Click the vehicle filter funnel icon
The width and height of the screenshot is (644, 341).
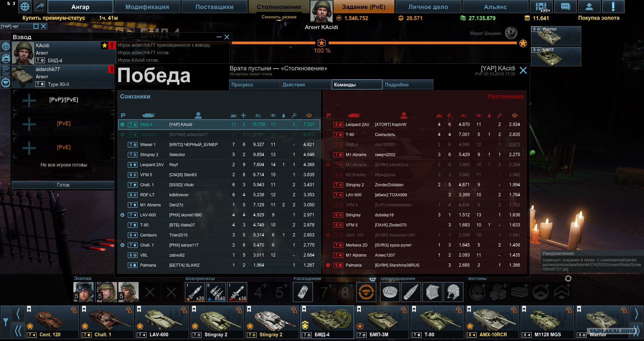click(6, 322)
